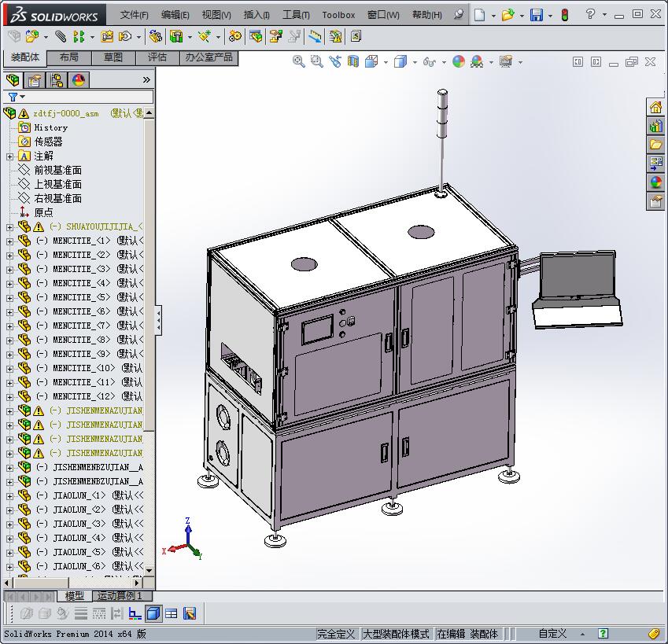Screen dimensions: 668x644
Task: Open the hide/show items dropdown arrow
Action: tap(444, 62)
